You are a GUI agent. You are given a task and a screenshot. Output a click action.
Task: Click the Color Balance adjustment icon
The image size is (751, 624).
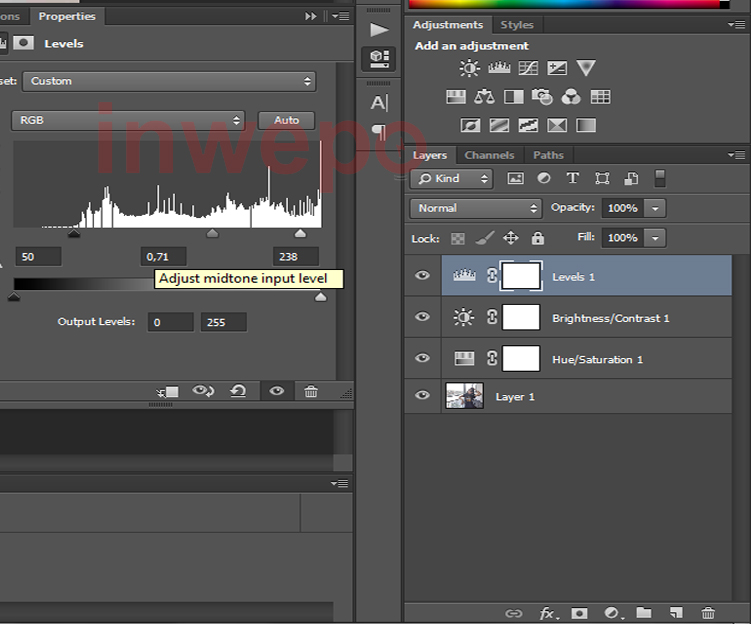click(485, 97)
